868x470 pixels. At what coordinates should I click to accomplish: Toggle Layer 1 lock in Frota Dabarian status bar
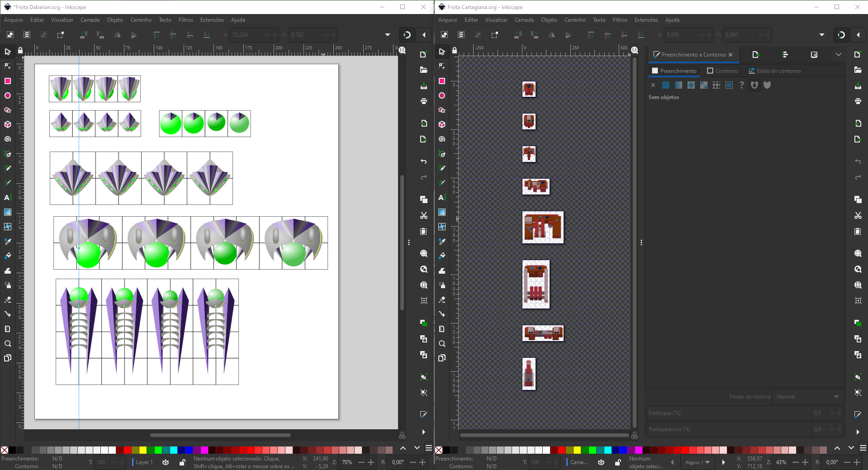click(x=182, y=462)
